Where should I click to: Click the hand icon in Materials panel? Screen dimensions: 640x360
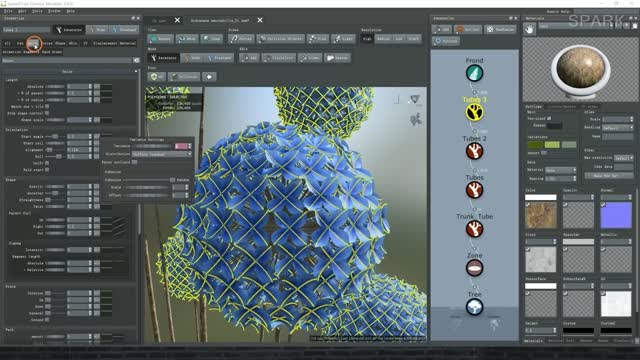click(529, 29)
